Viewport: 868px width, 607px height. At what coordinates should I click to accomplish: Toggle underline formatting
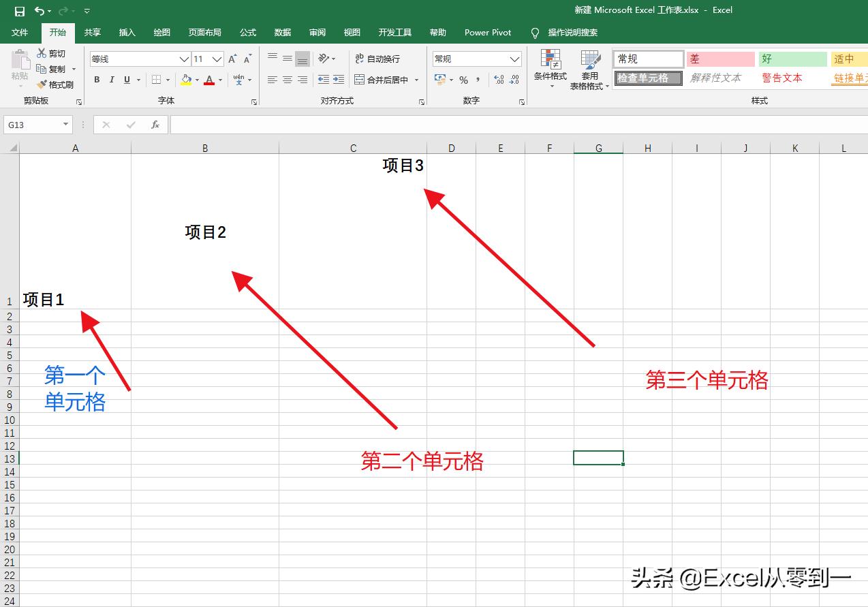[127, 80]
